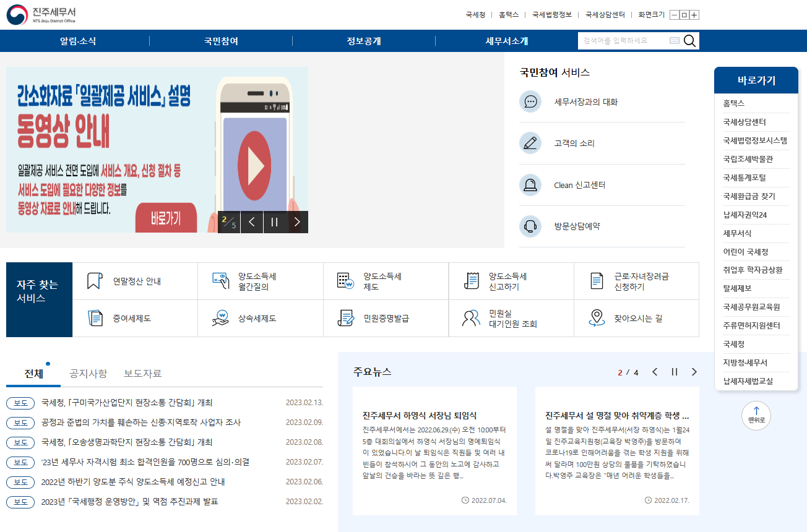Click the papers icon for 증여세제도
Image resolution: width=807 pixels, height=532 pixels.
[x=95, y=318]
